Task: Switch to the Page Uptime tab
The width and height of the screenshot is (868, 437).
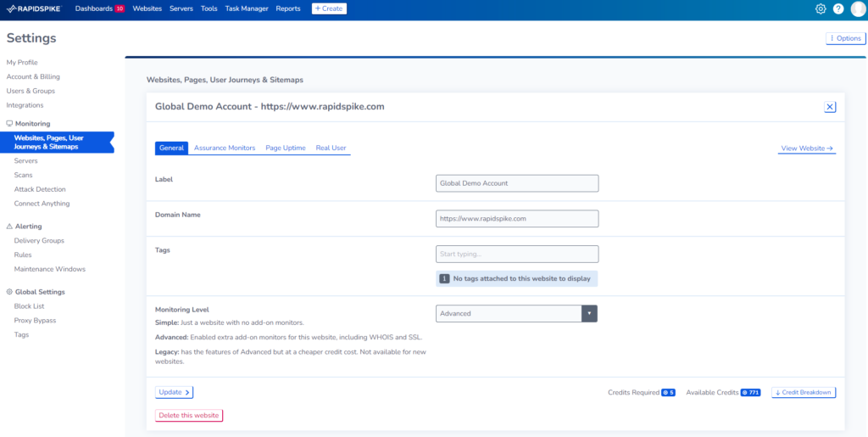Action: click(286, 148)
